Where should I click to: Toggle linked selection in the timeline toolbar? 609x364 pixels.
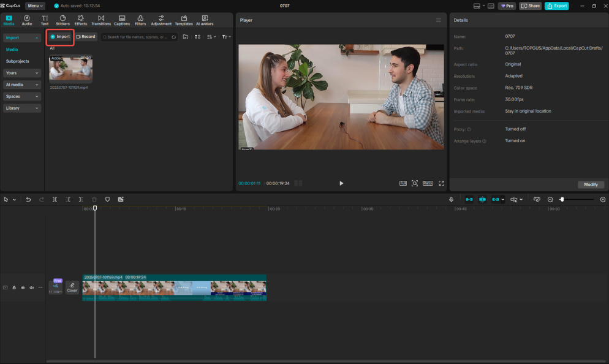pos(495,199)
